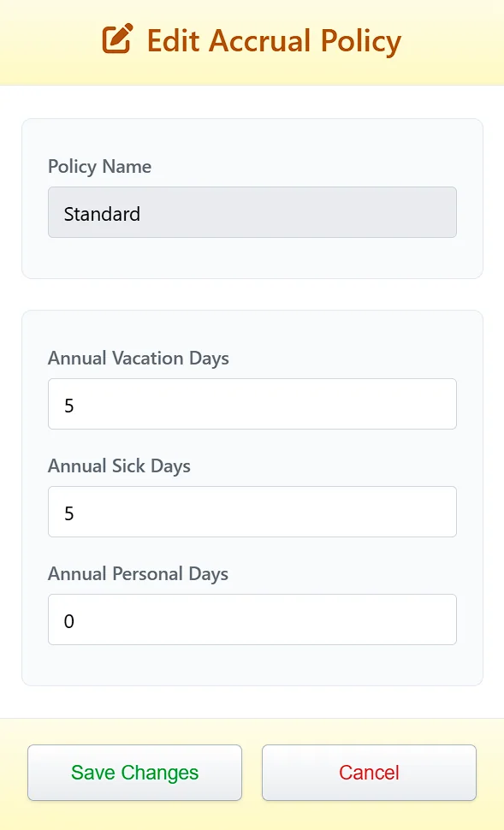Select the Edit Accrual Policy title icon

(120, 39)
